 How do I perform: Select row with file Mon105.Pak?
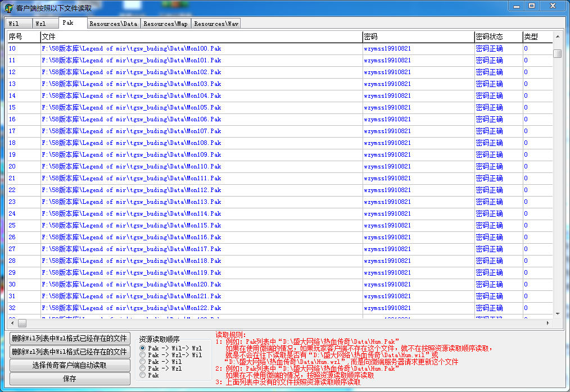[280, 107]
